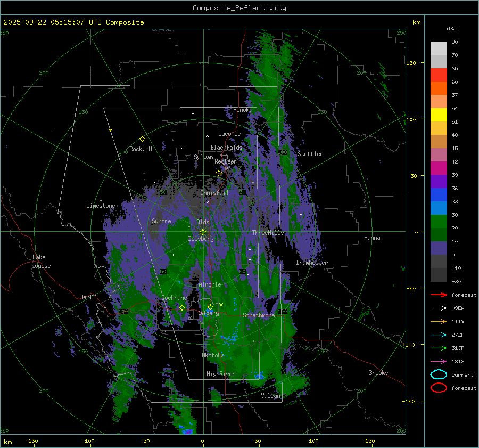479x448 pixels.
Task: Click the yellow diamond marker near Cochrane
Action: pyautogui.click(x=182, y=307)
